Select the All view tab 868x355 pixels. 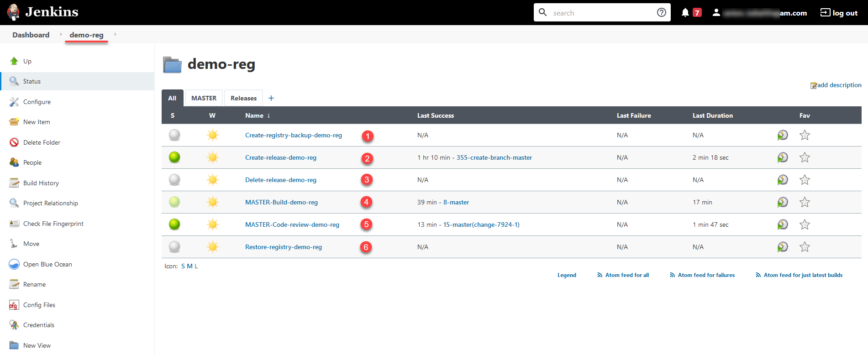(x=172, y=98)
